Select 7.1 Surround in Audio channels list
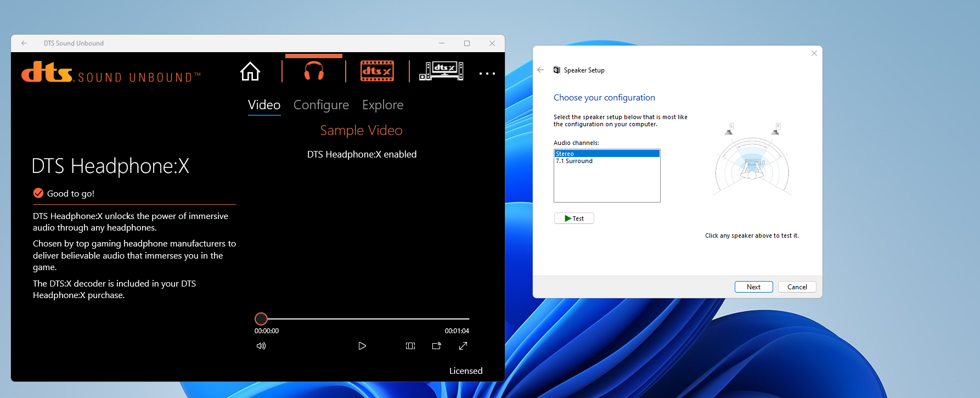Viewport: 980px width, 398px height. pyautogui.click(x=607, y=161)
